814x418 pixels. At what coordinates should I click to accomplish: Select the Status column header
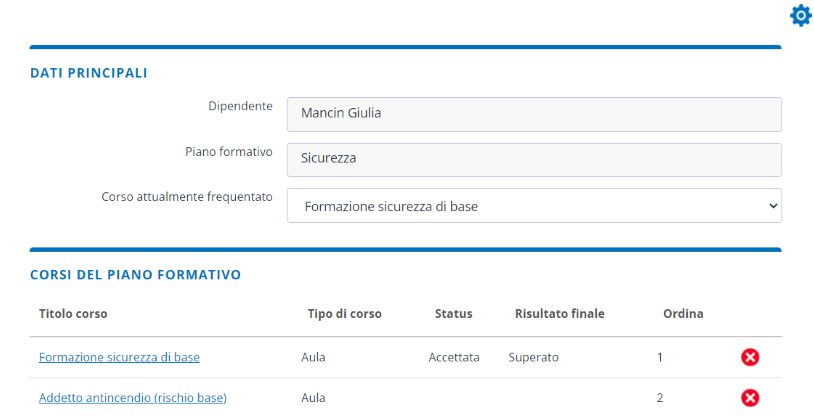[x=453, y=314]
